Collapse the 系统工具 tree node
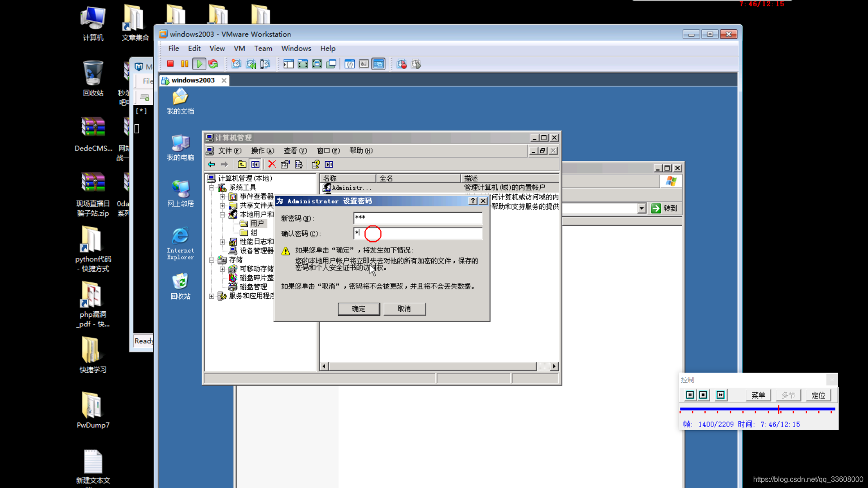868x488 pixels. point(211,188)
